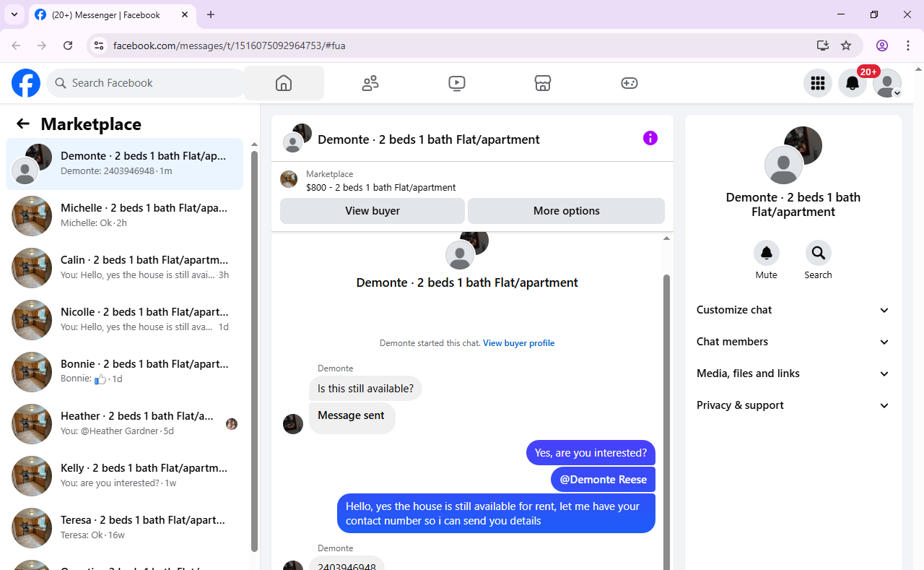Reload the page with the refresh icon
924x570 pixels.
pyautogui.click(x=68, y=46)
